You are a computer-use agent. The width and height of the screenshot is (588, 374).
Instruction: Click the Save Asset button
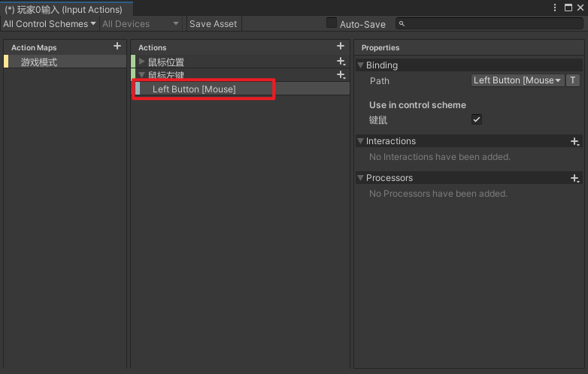click(x=213, y=24)
